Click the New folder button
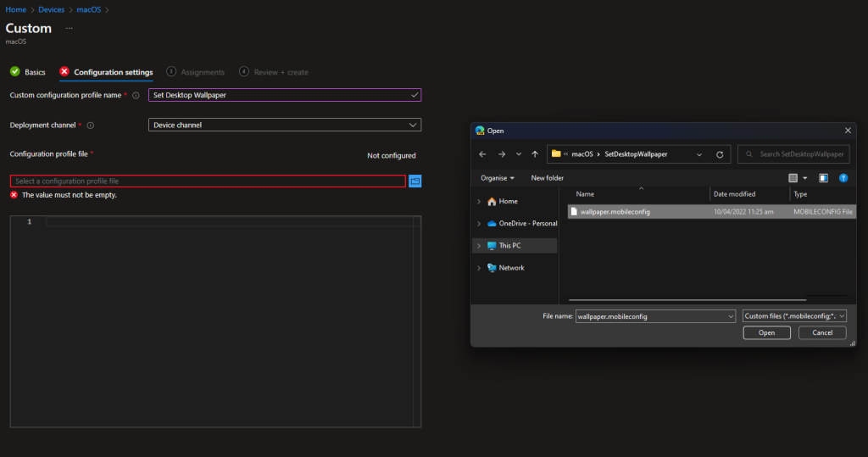 point(547,178)
